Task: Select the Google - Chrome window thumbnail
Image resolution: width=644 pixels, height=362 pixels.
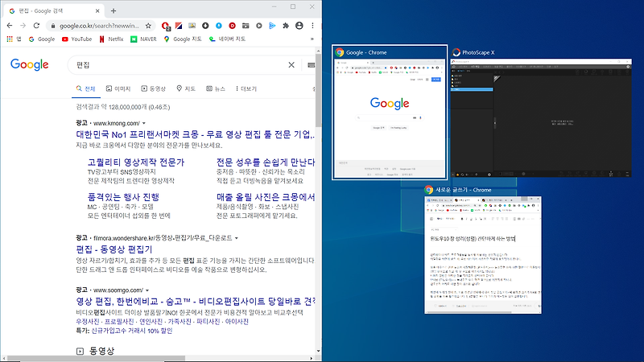Action: (390, 112)
